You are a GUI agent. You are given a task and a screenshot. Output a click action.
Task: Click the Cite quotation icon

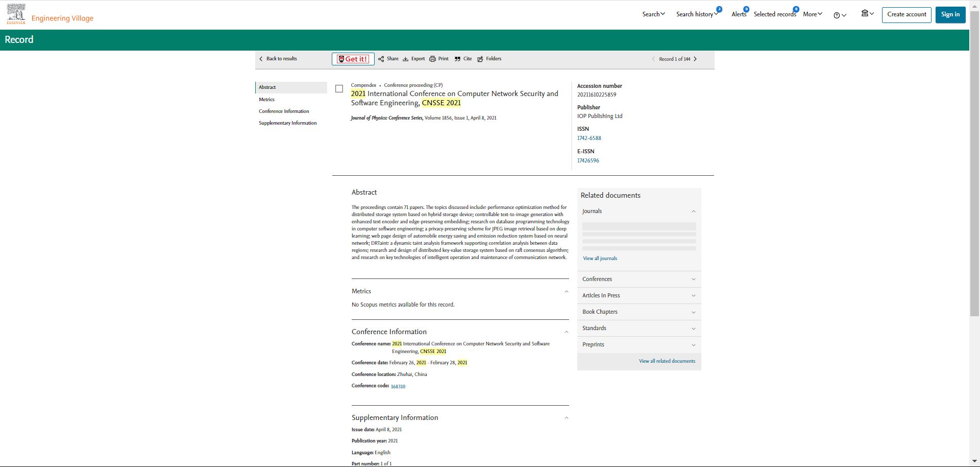pyautogui.click(x=457, y=59)
